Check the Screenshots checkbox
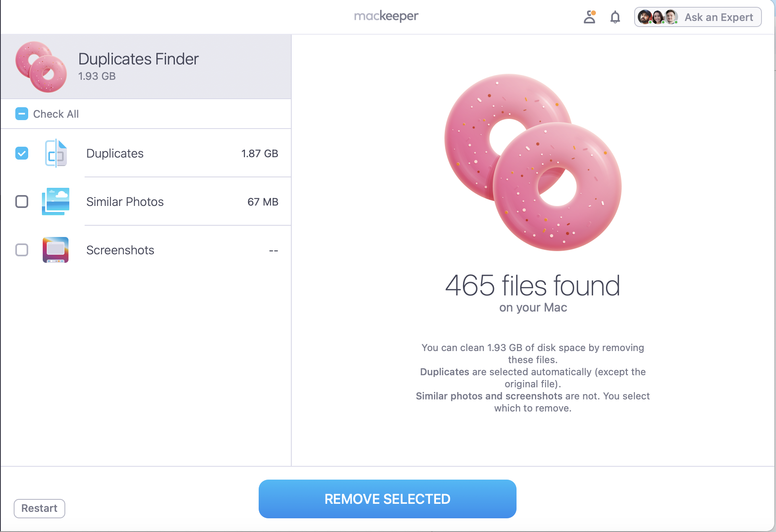This screenshot has height=532, width=776. (x=21, y=250)
